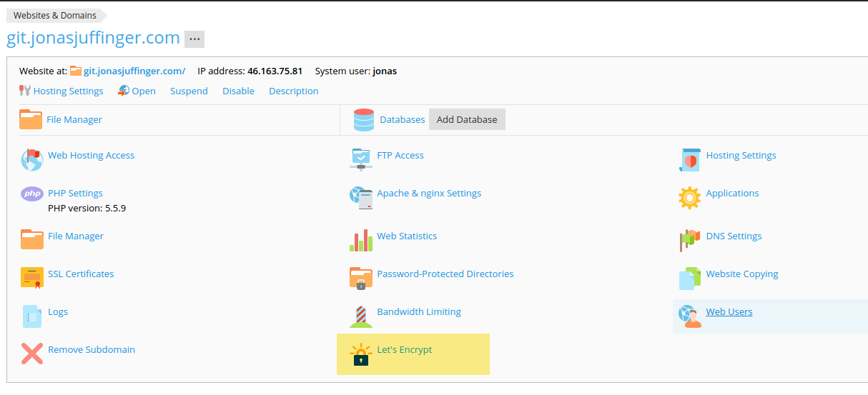Click the red X Remove Subdomain icon
The width and height of the screenshot is (868, 395).
click(x=32, y=354)
